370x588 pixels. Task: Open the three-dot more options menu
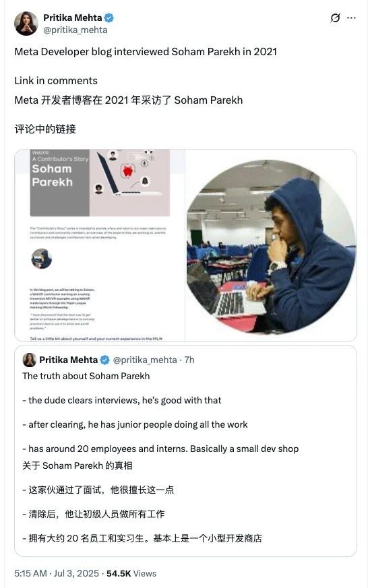[351, 18]
